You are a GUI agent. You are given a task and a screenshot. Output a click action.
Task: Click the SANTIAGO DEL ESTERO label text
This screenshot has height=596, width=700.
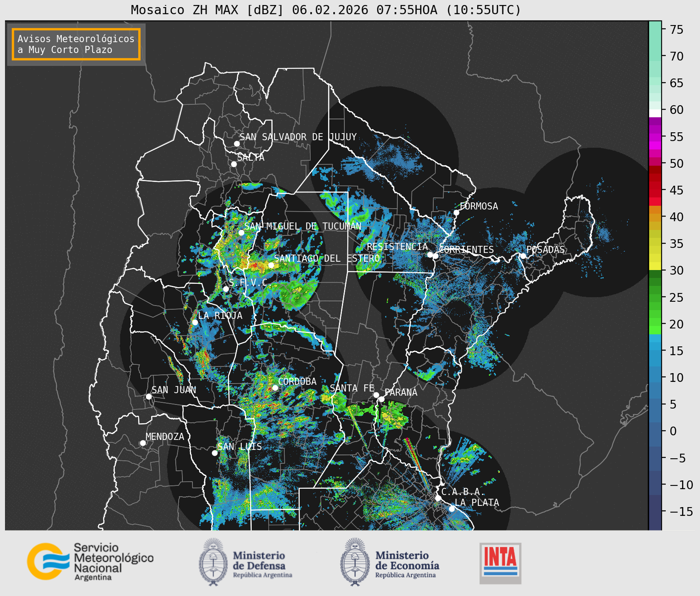coord(327,258)
